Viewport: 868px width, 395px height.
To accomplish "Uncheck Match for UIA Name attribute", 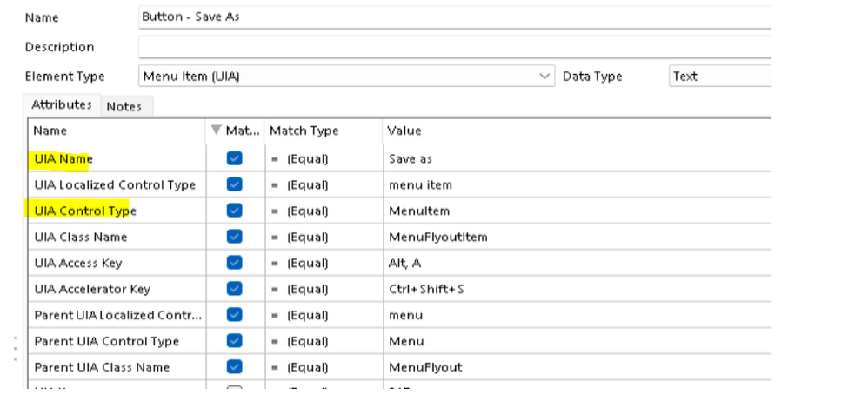I will [234, 158].
